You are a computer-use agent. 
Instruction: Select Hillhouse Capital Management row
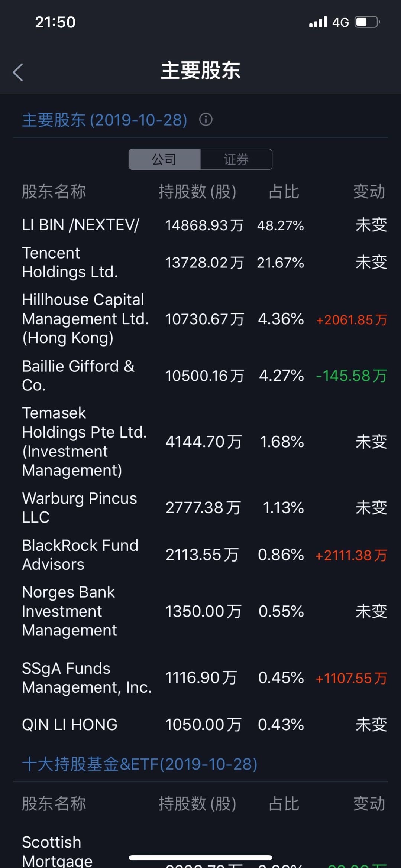tap(200, 319)
